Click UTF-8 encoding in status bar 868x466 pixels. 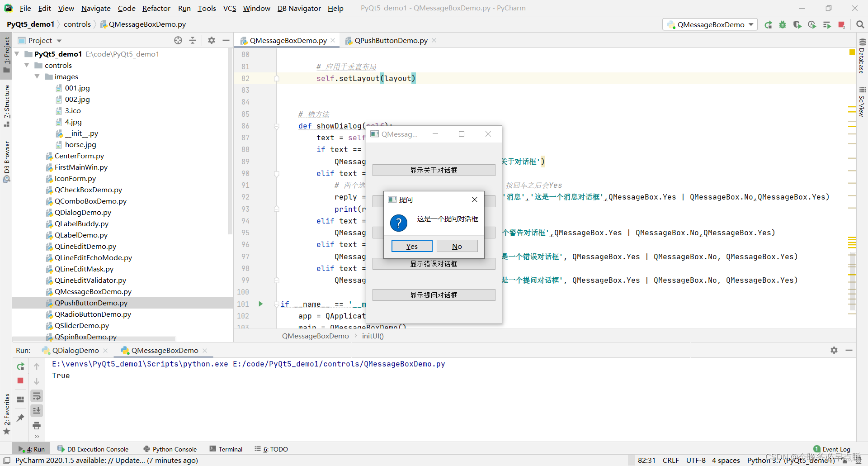696,460
